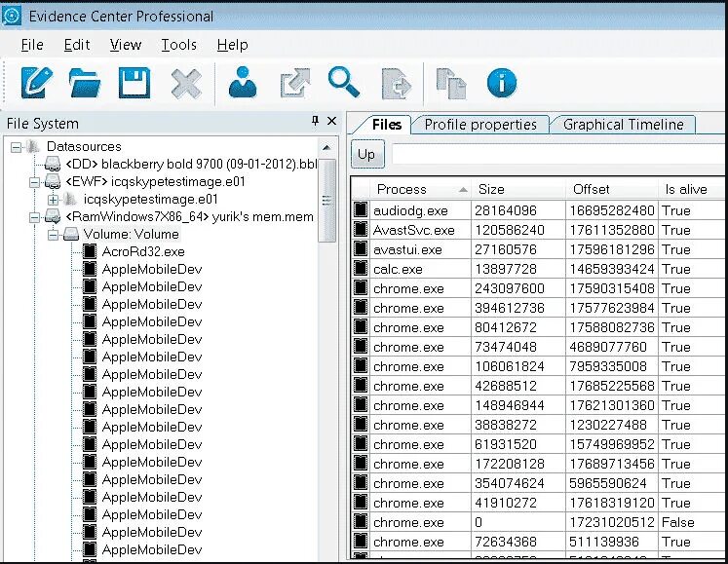Pin the File System panel

coord(315,121)
